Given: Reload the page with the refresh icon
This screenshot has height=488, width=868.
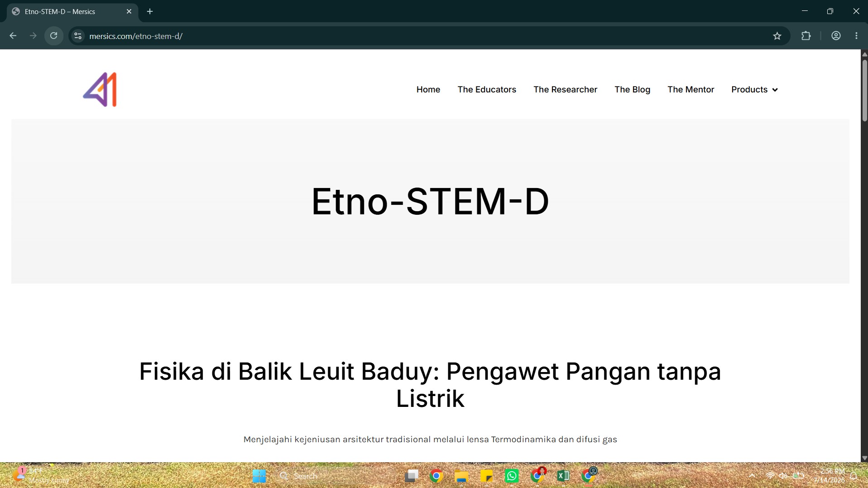Looking at the screenshot, I should click(x=53, y=36).
